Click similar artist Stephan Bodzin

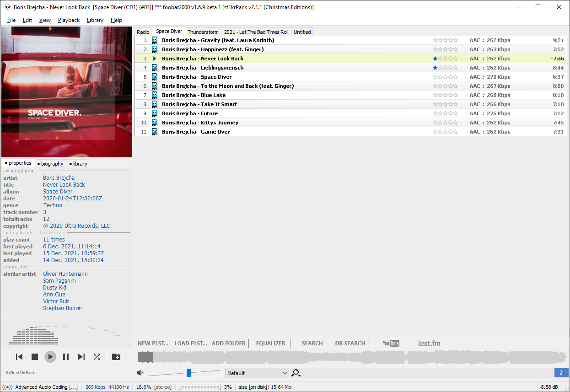(x=62, y=308)
